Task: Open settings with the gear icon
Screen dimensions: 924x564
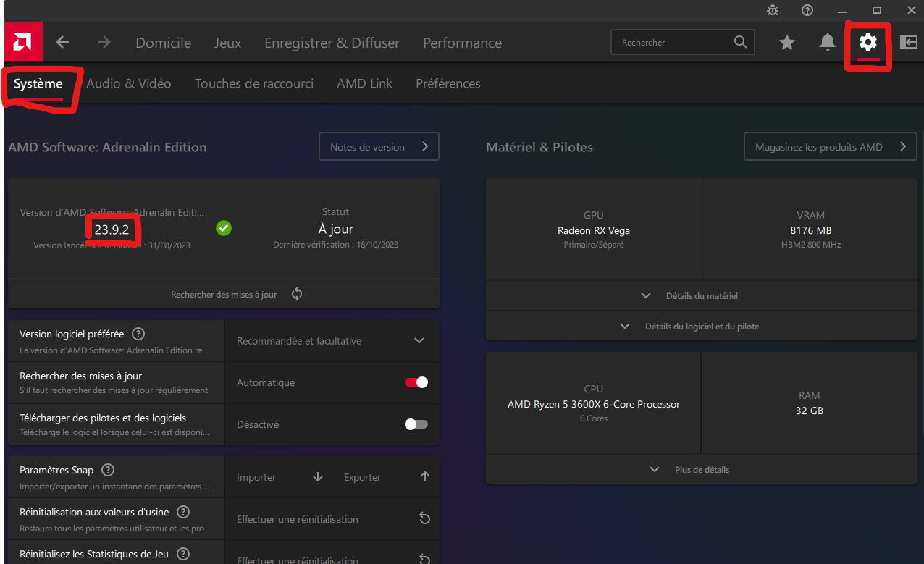Action: point(868,42)
